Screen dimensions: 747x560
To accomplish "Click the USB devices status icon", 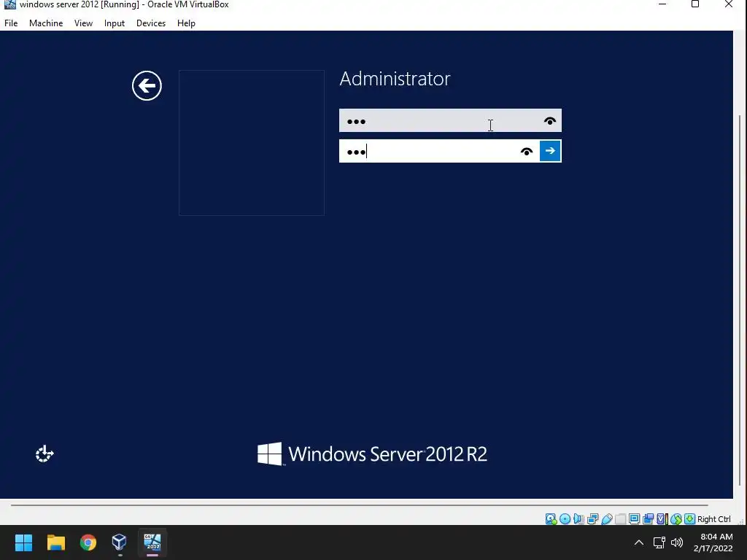I will 606,518.
